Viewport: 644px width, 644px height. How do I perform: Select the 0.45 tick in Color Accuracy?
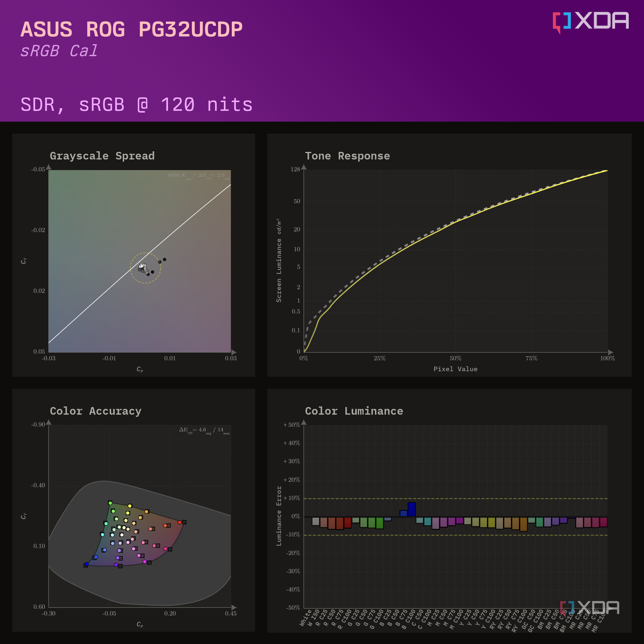231,614
